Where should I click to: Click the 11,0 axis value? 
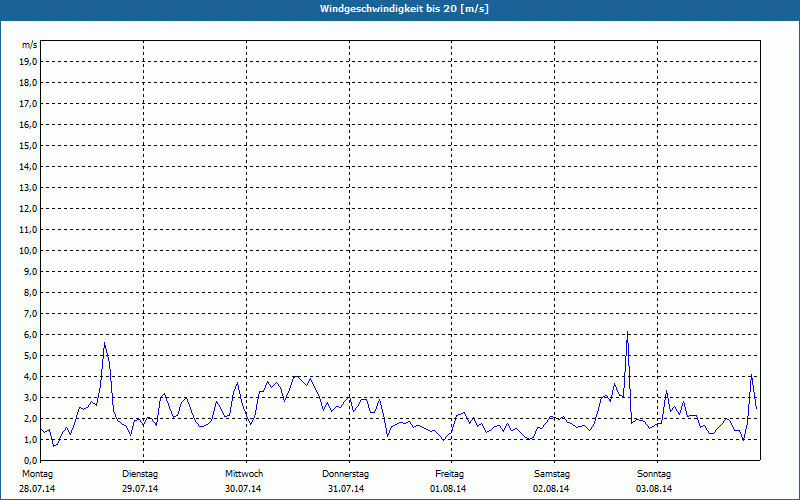[27, 230]
